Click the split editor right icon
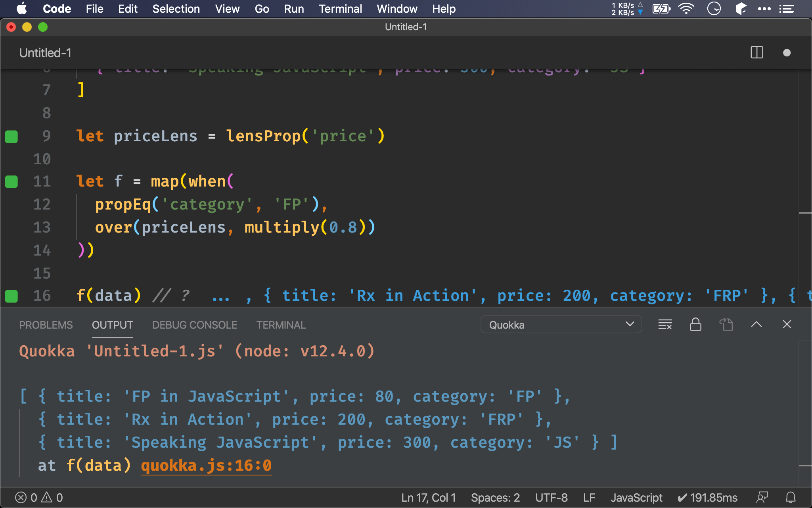Viewport: 812px width, 508px height. tap(757, 53)
